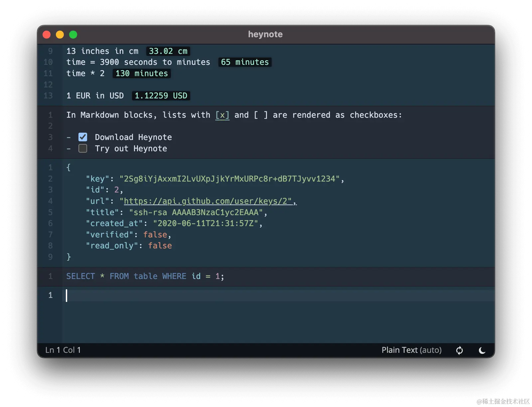This screenshot has width=532, height=407.
Task: Click the "Download Heynote" list item text
Action: coord(133,137)
